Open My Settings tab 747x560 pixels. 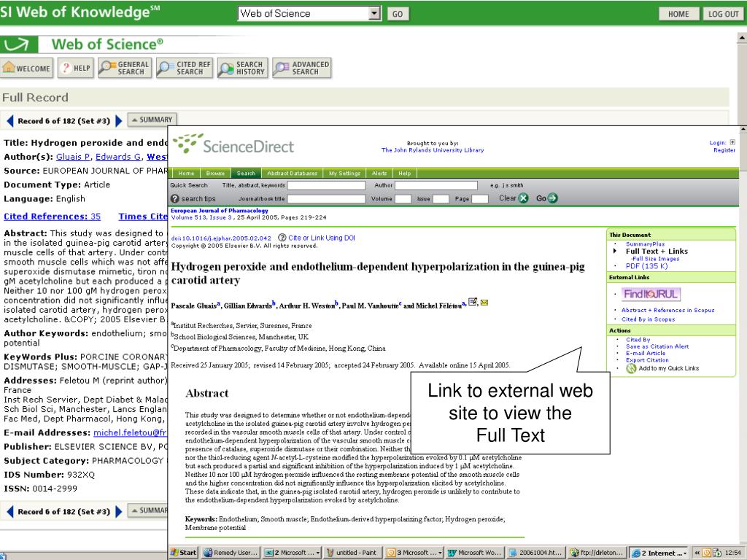click(x=344, y=174)
